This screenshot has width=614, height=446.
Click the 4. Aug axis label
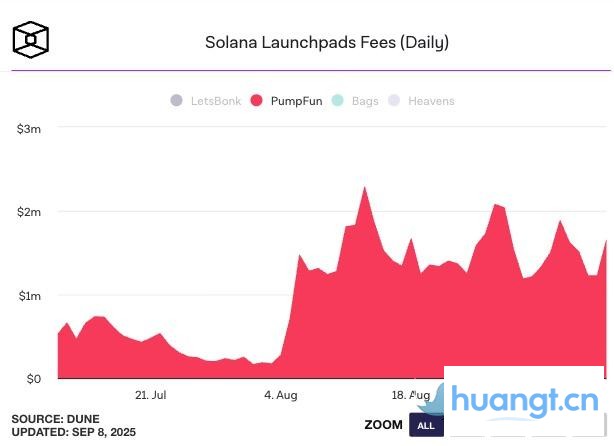point(281,395)
